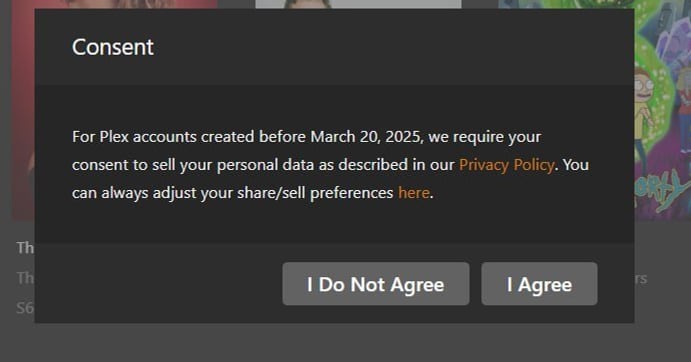Select the middle poster above the dialog
Image resolution: width=691 pixels, height=362 pixels.
pyautogui.click(x=358, y=4)
